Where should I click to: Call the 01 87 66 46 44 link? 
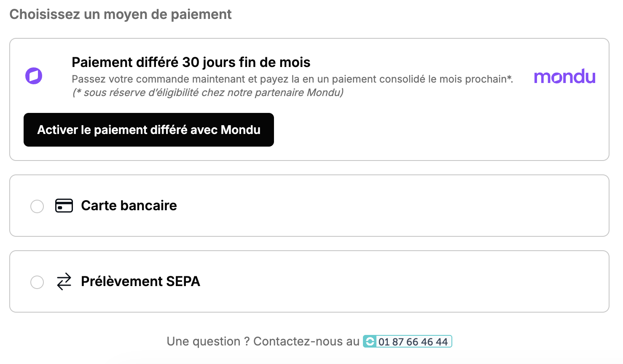[x=413, y=342]
